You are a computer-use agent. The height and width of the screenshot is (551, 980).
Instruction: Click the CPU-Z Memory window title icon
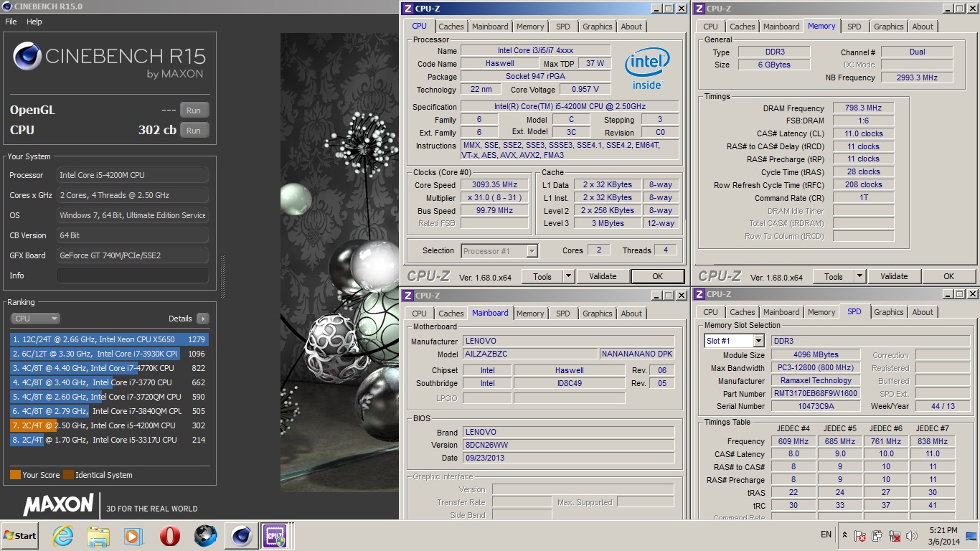tap(699, 9)
